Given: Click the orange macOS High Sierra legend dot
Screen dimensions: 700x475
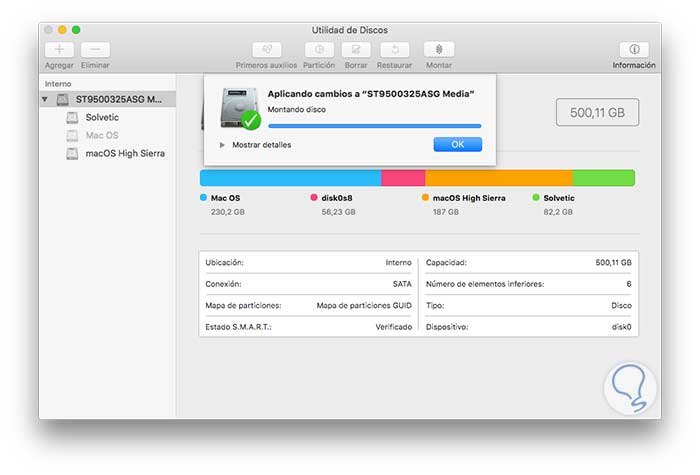Looking at the screenshot, I should click(x=425, y=197).
